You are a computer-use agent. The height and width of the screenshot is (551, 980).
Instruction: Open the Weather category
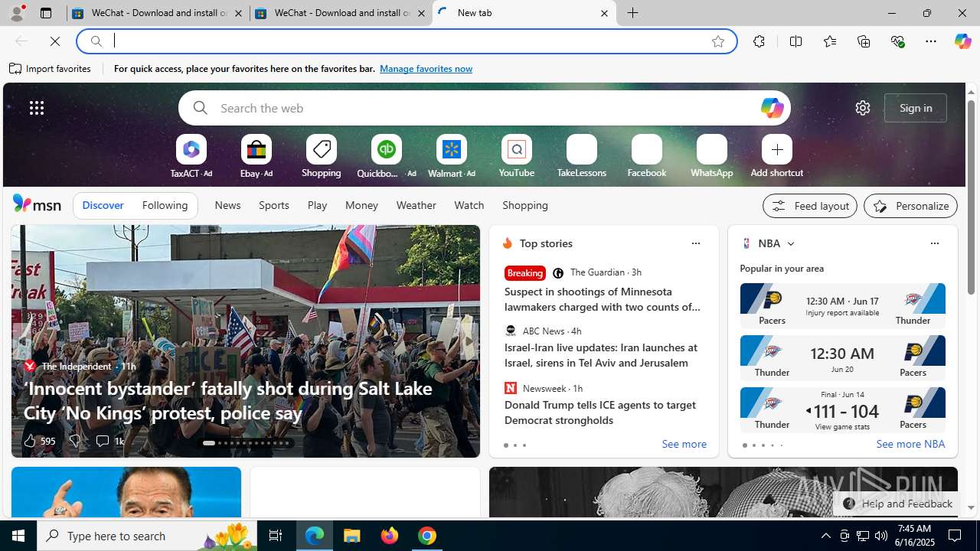(416, 205)
